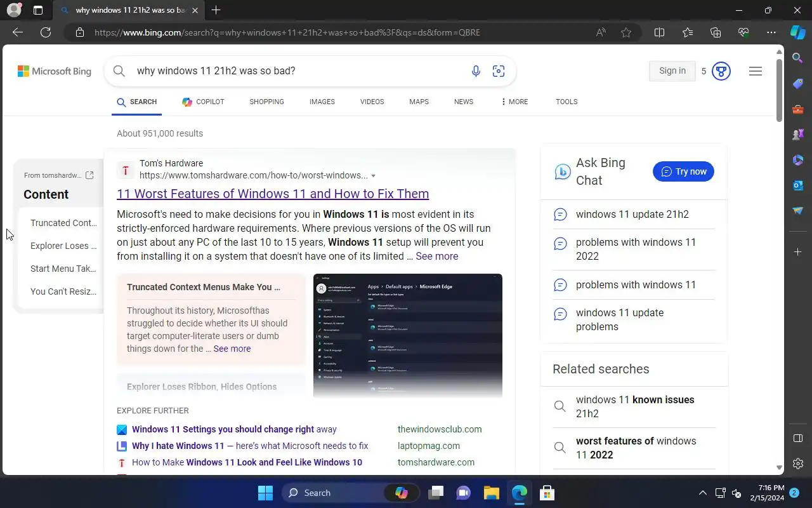Open the Favorites list icon in toolbar
The width and height of the screenshot is (812, 508).
pyautogui.click(x=688, y=32)
